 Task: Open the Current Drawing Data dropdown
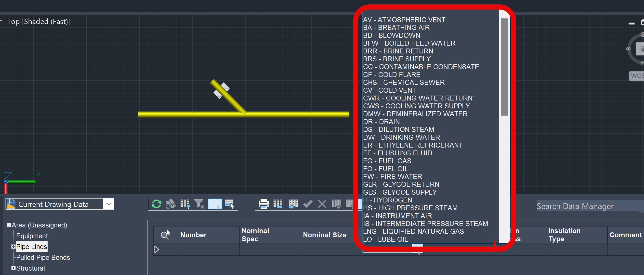(108, 204)
